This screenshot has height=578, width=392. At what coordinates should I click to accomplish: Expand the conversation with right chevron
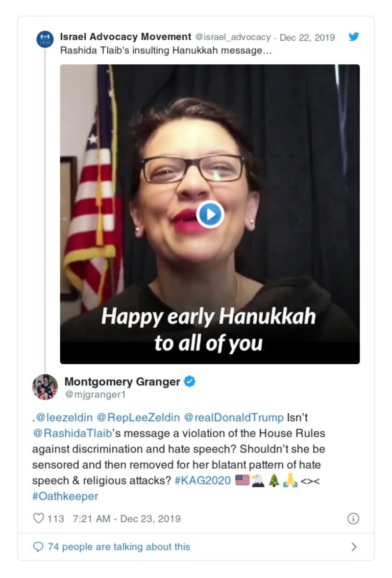point(354,547)
